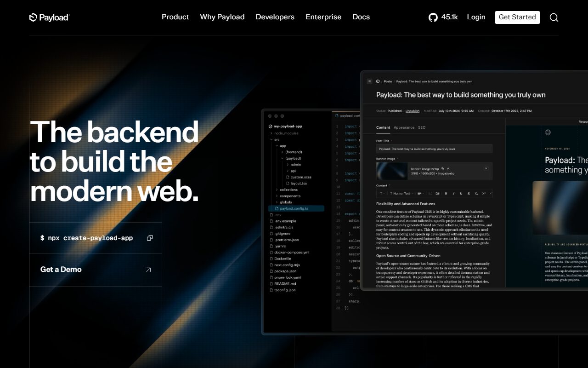588x368 pixels.
Task: Click the banner image thumbnail
Action: (x=391, y=171)
